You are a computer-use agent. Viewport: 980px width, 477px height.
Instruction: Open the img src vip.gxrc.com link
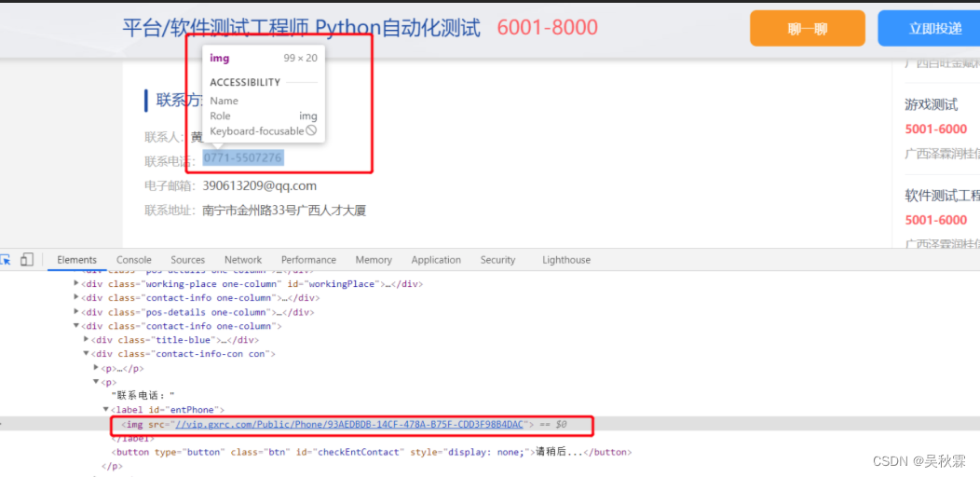(348, 424)
